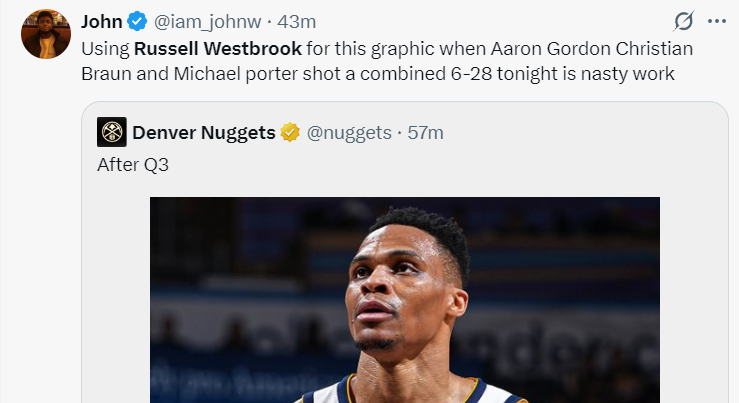The width and height of the screenshot is (739, 403).
Task: Open the Denver Nuggets account name
Action: [203, 133]
